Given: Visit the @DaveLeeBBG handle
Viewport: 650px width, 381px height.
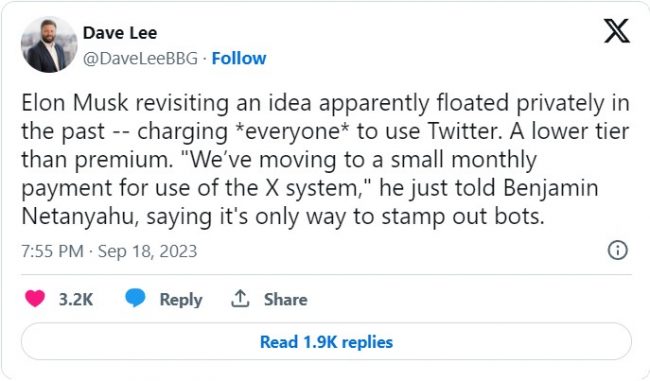Looking at the screenshot, I should [x=141, y=58].
